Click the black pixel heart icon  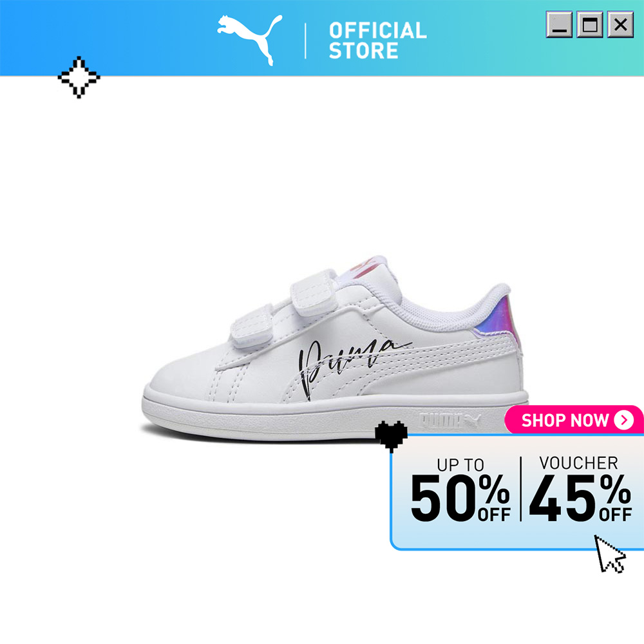(391, 436)
